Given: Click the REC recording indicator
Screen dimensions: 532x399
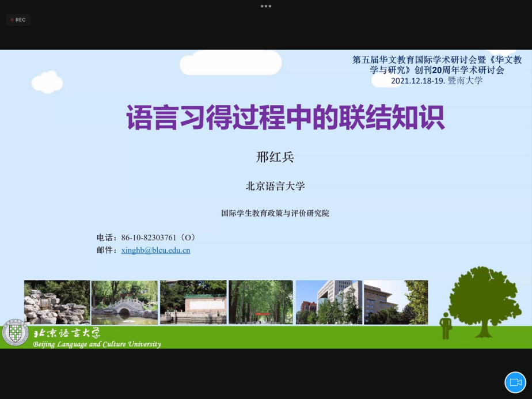Looking at the screenshot, I should coord(18,20).
